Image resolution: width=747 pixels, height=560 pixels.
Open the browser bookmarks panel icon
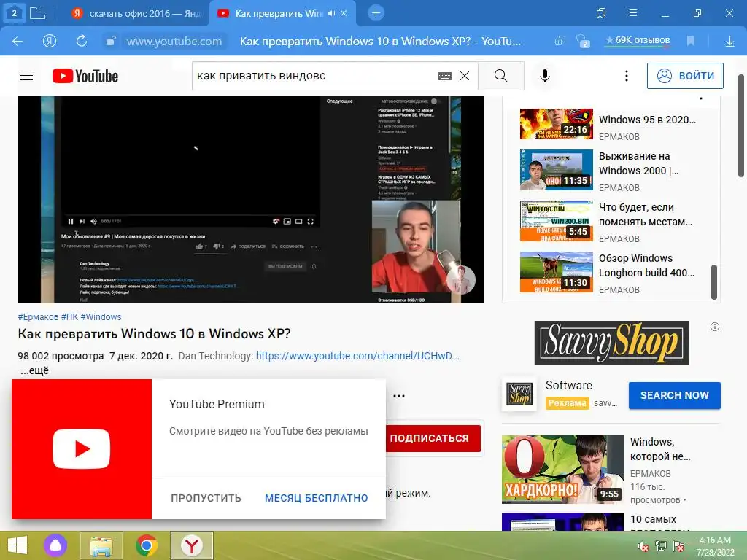tap(601, 13)
